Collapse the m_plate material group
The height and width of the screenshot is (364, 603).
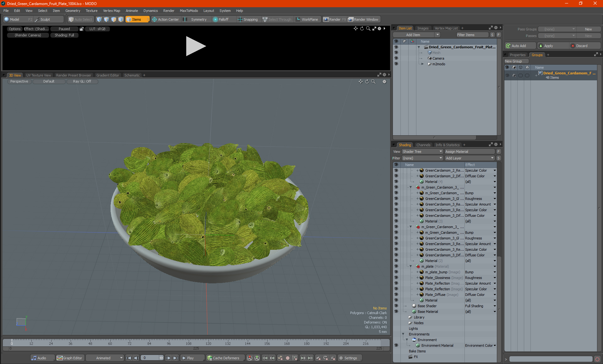(410, 266)
